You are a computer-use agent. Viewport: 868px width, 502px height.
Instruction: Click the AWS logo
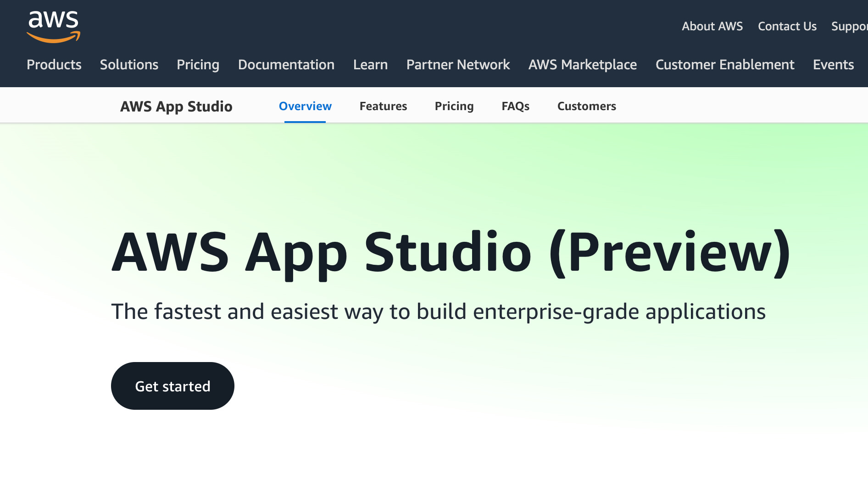[x=54, y=27]
